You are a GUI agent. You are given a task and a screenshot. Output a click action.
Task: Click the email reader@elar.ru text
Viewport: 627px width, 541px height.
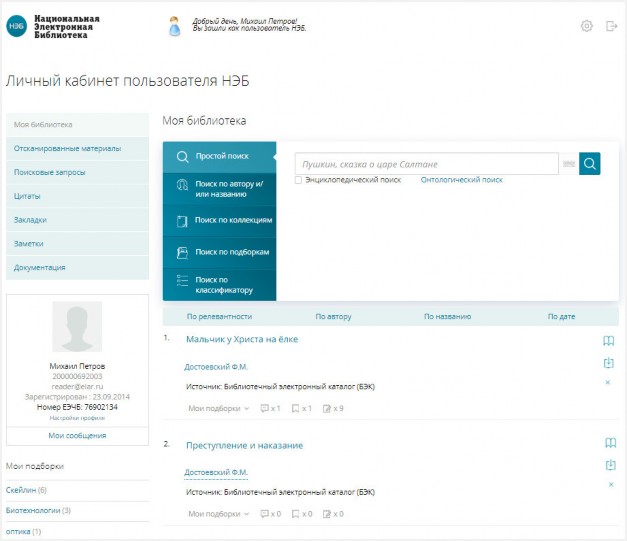pos(77,387)
